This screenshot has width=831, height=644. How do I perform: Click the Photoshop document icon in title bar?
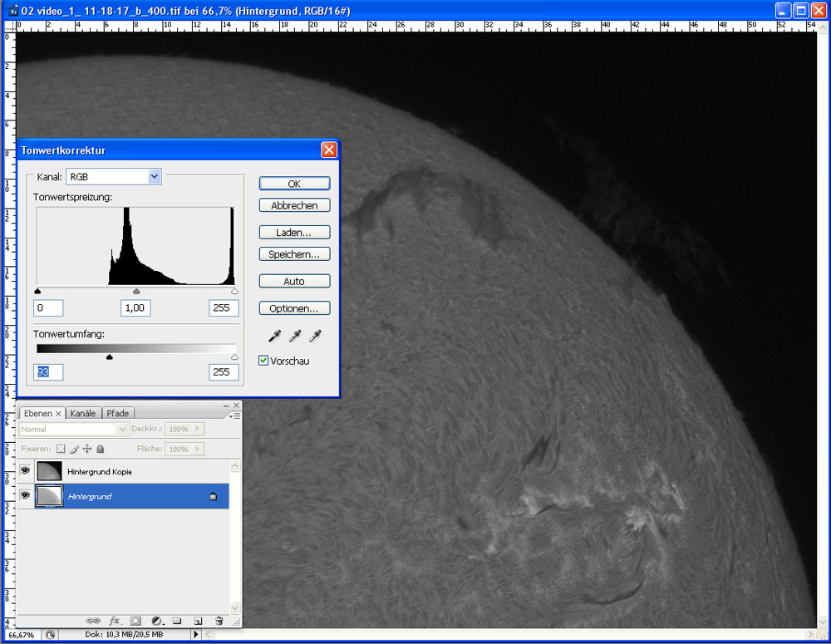pos(13,11)
